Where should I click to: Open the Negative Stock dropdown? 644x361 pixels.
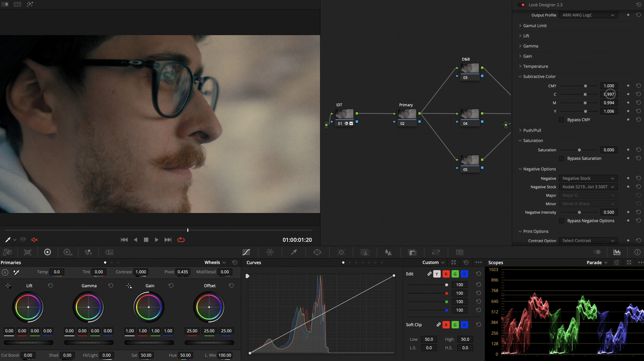588,187
